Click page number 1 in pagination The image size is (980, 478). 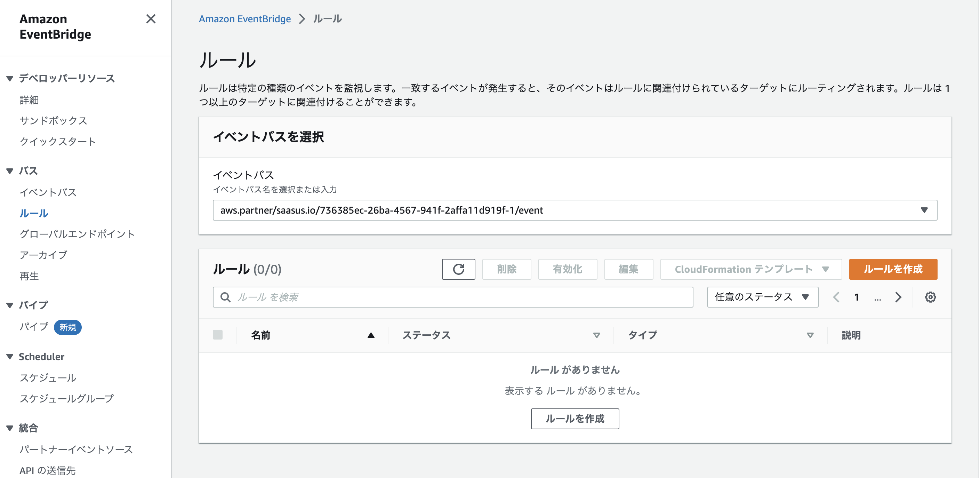(x=857, y=297)
